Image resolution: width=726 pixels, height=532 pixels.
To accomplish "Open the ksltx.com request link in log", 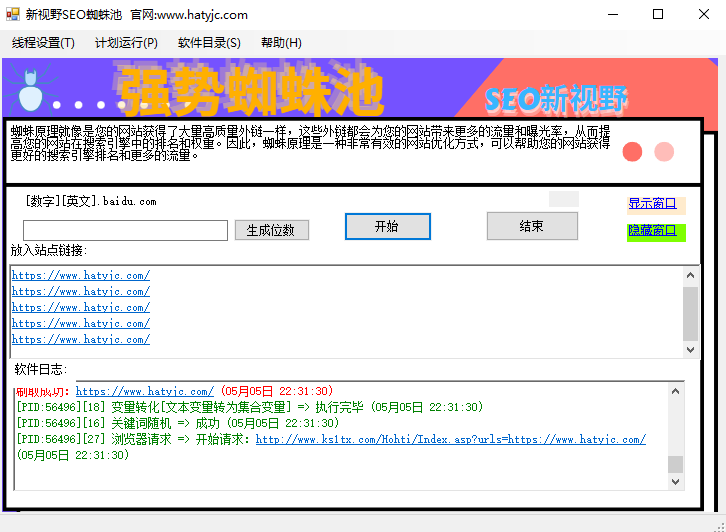I will click(x=450, y=439).
